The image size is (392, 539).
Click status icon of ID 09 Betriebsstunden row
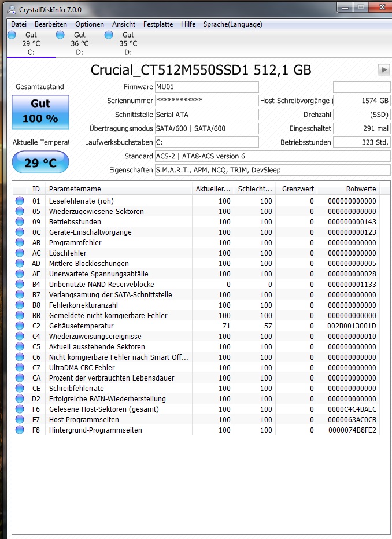(x=20, y=221)
